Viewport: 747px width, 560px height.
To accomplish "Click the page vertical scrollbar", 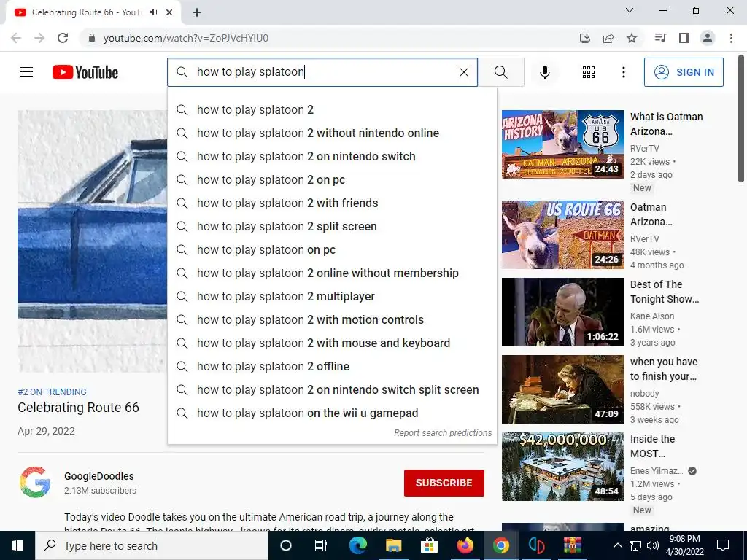I will 741,118.
